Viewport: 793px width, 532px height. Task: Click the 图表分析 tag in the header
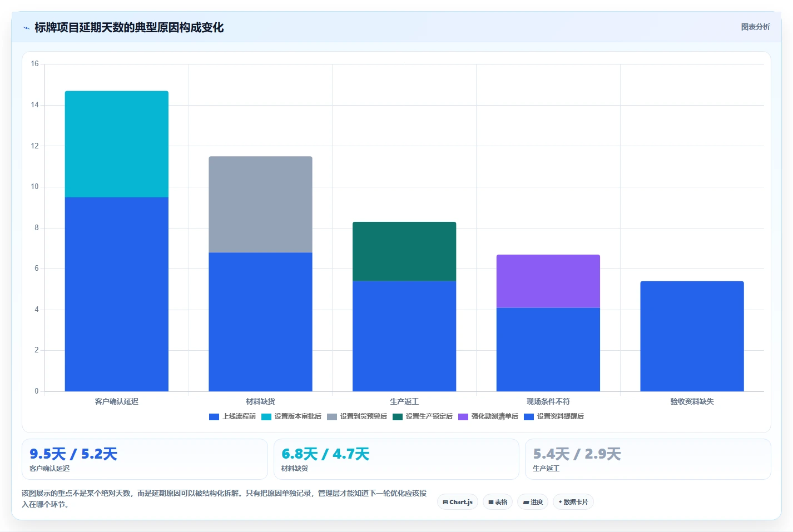(x=755, y=27)
